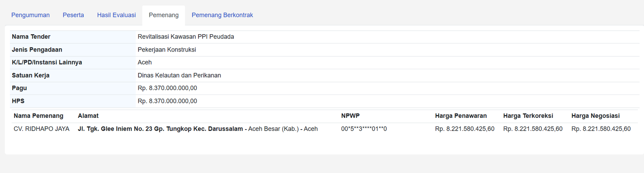Go to Pemenang Berkontrak tab
Screen dimensions: 644x173
click(x=222, y=15)
